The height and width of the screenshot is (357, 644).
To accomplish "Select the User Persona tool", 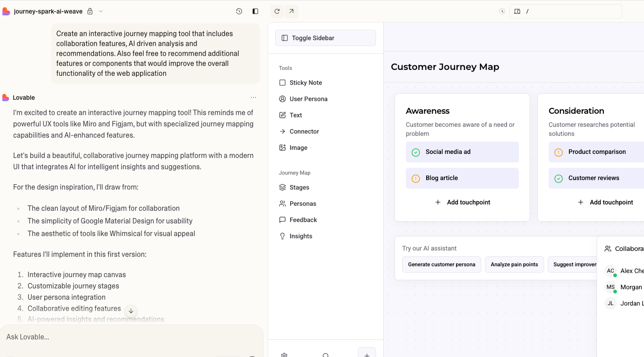I will [x=325, y=99].
